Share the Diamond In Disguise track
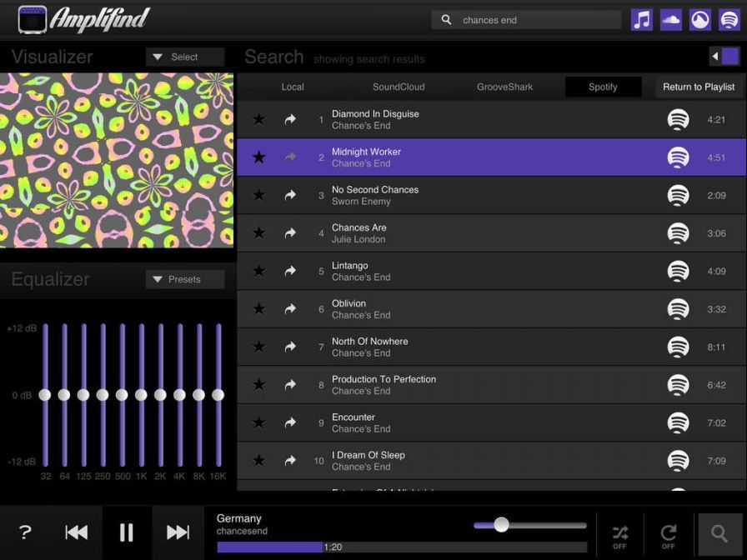747x560 pixels. click(x=290, y=120)
